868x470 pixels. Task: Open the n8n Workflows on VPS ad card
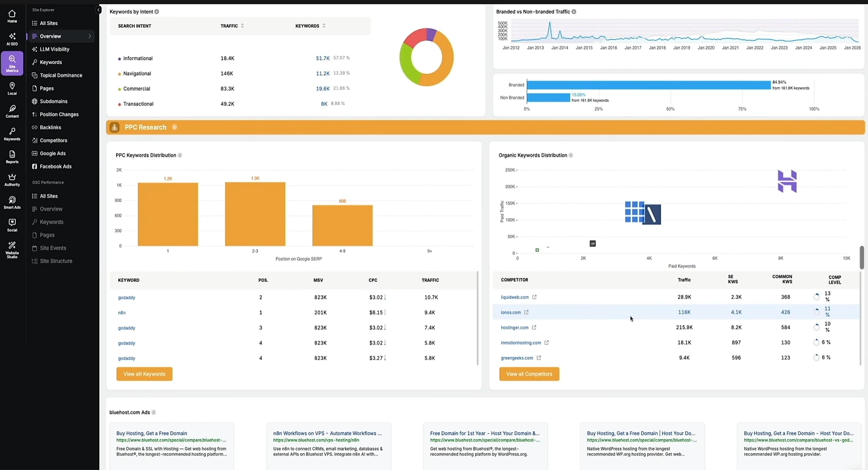coord(329,446)
